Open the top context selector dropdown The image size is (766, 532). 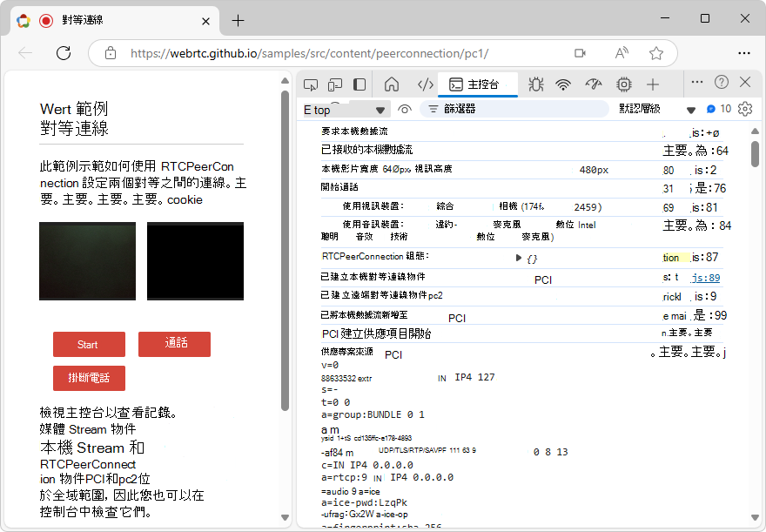pos(346,110)
